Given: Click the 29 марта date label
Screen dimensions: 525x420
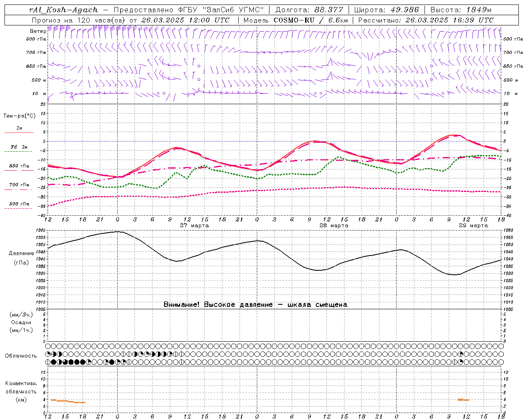Looking at the screenshot, I should pos(473,226).
